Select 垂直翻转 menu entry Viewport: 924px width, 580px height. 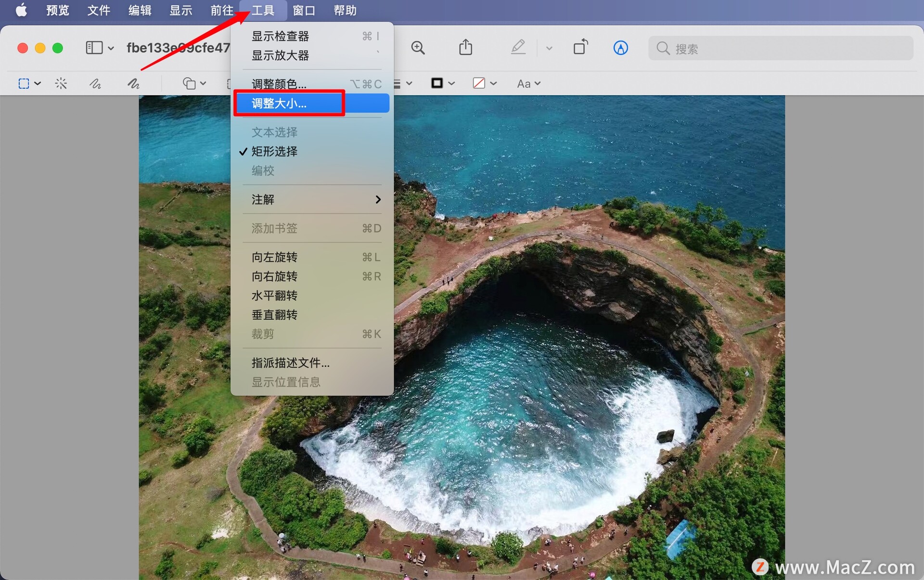point(312,315)
